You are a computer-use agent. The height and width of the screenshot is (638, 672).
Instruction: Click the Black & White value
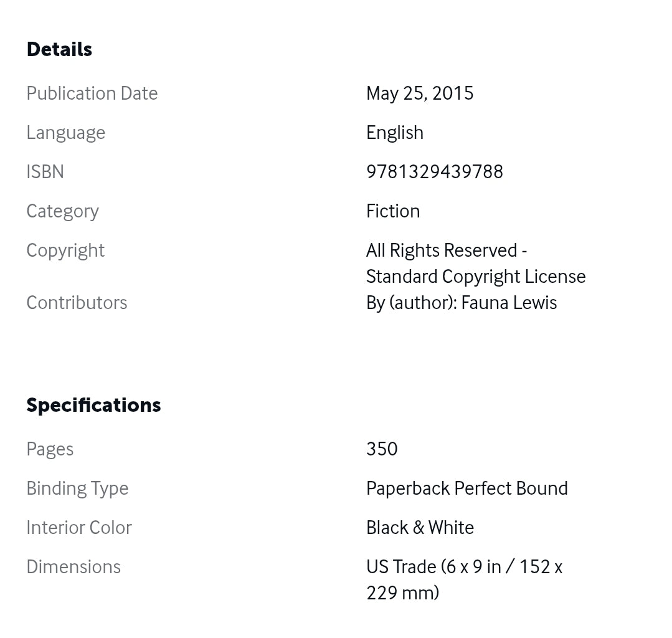pyautogui.click(x=420, y=528)
